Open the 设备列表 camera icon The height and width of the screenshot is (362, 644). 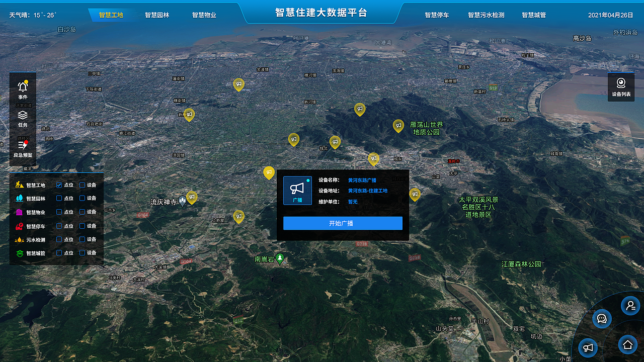621,83
